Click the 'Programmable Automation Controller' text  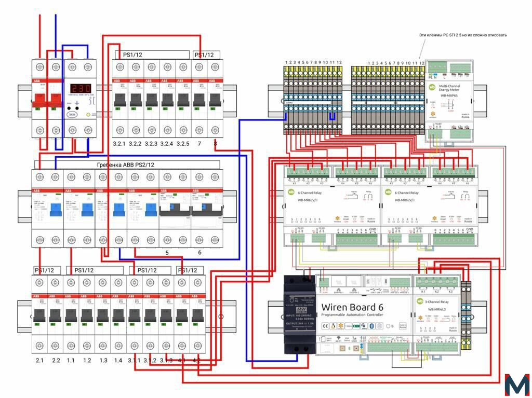click(x=352, y=315)
